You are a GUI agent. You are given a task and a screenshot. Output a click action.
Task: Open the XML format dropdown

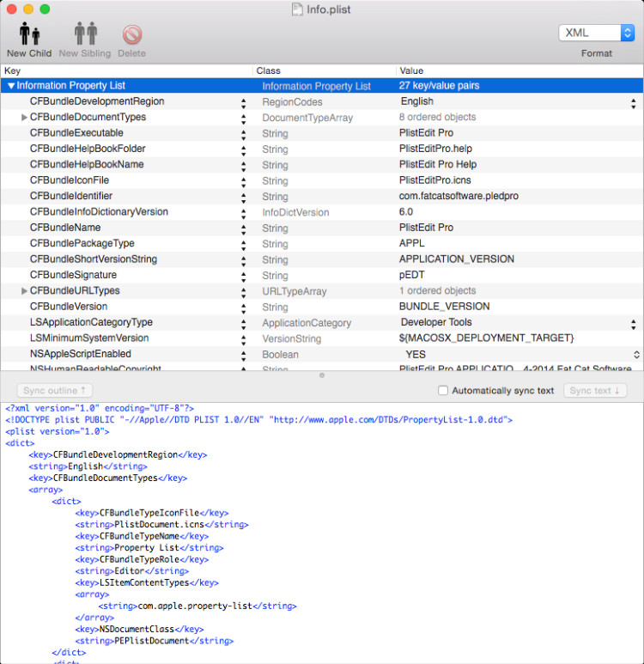(x=596, y=33)
